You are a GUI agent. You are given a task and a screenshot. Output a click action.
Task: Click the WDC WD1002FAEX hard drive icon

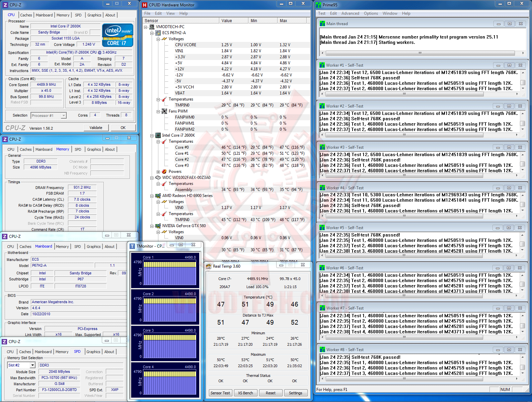[158, 178]
